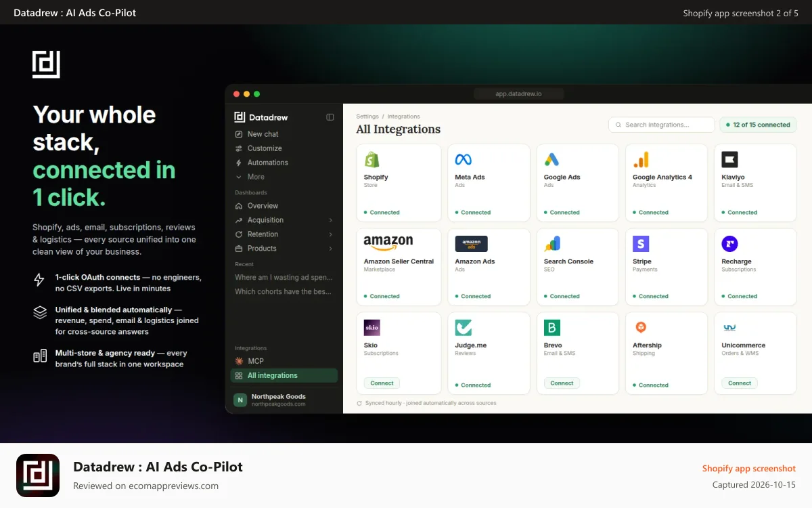Click the Search Console logo icon

coord(552,244)
